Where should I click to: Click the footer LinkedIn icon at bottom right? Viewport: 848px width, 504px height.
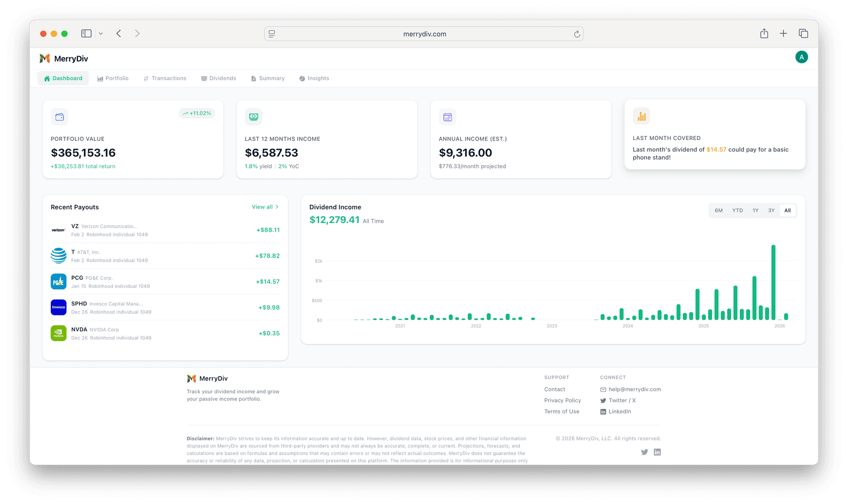pos(657,452)
